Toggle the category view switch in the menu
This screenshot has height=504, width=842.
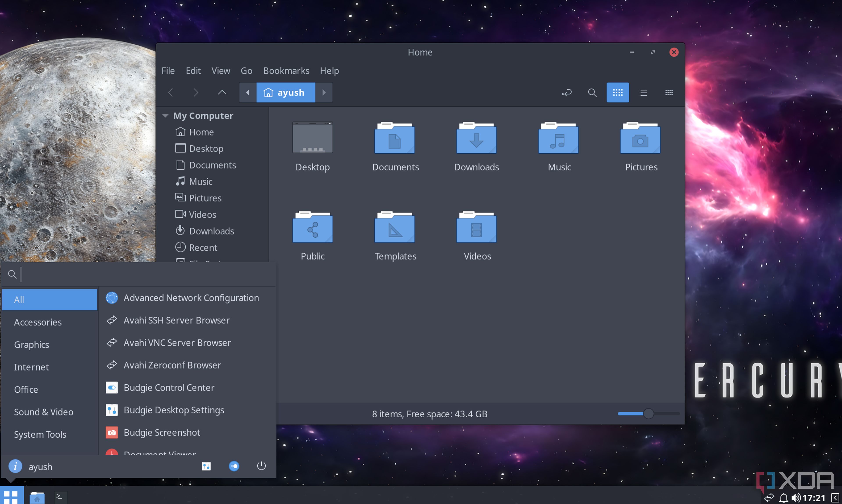click(234, 466)
